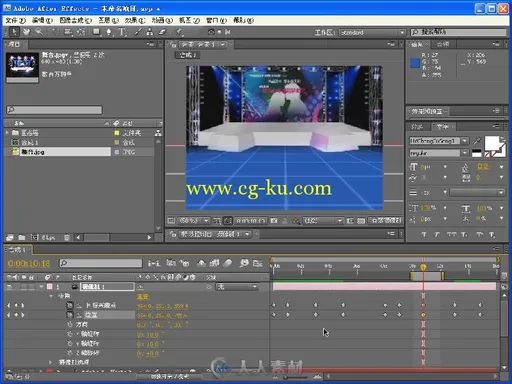Viewport: 512px width, 384px height.
Task: Select the Zoom magnifier tool
Action: [x=39, y=32]
